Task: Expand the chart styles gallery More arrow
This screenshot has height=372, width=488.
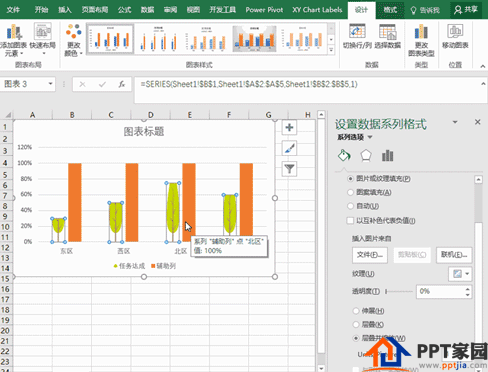Action: [331, 50]
